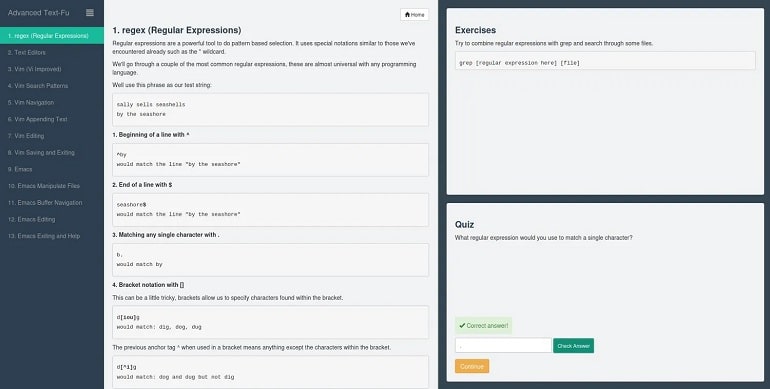Open the Text Editors lesson
This screenshot has width=770, height=389.
[x=52, y=53]
